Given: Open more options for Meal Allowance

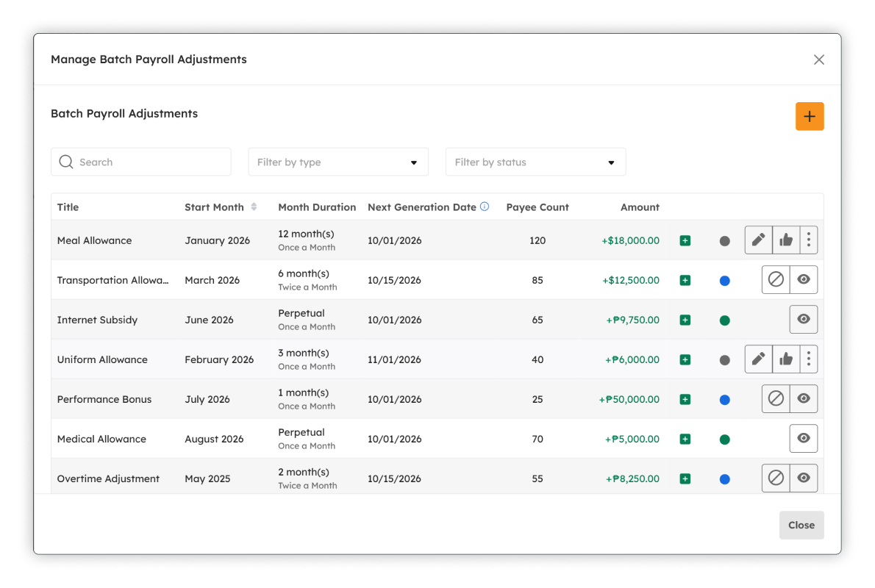Looking at the screenshot, I should (809, 240).
